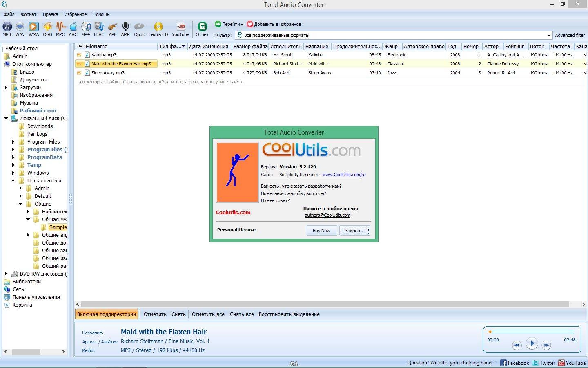The width and height of the screenshot is (588, 368).
Task: Click Advanced filter link
Action: coord(570,35)
